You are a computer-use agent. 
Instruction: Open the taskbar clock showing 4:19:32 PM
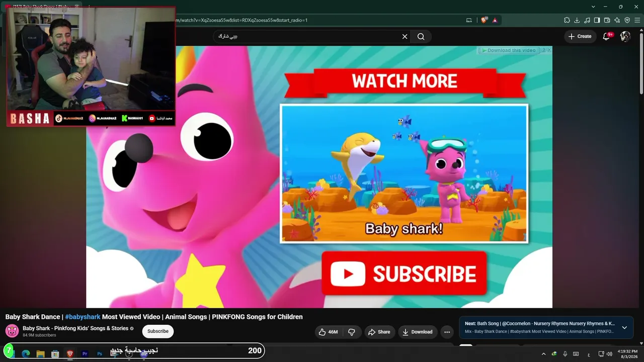627,354
